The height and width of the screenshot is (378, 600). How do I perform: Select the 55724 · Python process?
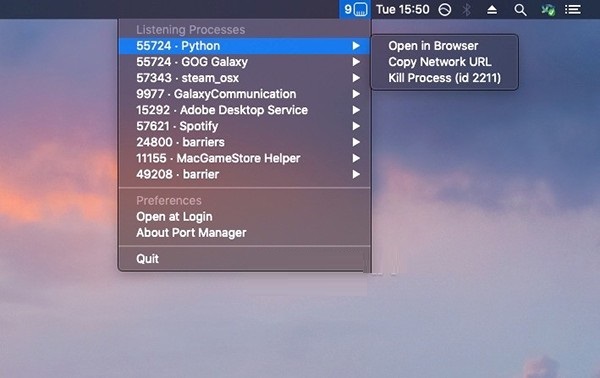244,46
